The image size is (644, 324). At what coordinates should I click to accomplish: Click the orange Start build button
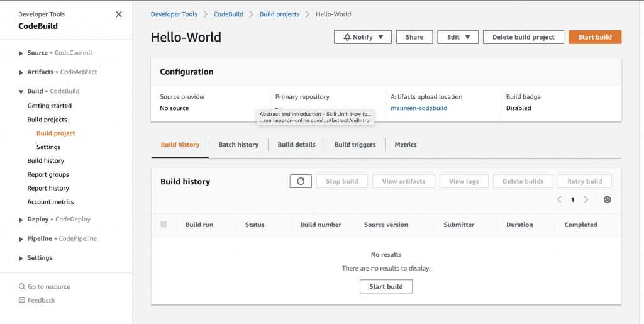tap(594, 37)
